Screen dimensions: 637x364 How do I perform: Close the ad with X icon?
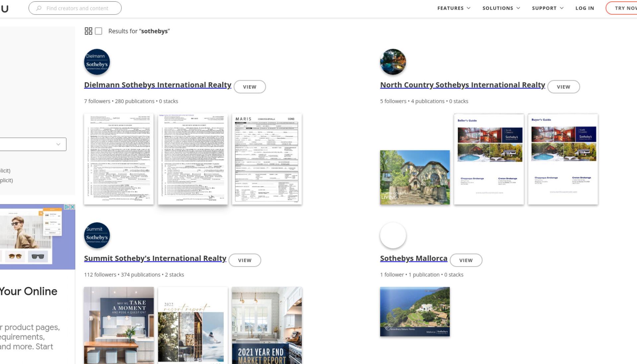click(x=72, y=207)
